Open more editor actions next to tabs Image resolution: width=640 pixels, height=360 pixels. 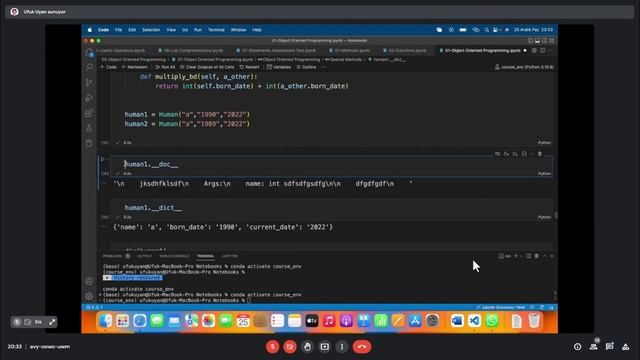coord(551,50)
